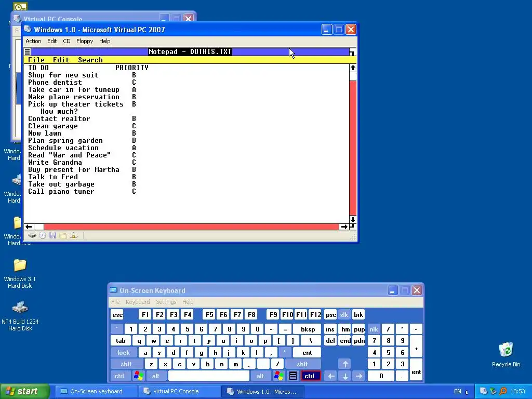Click the space bar on On-Screen Keyboard
This screenshot has height=399, width=532.
click(x=209, y=376)
